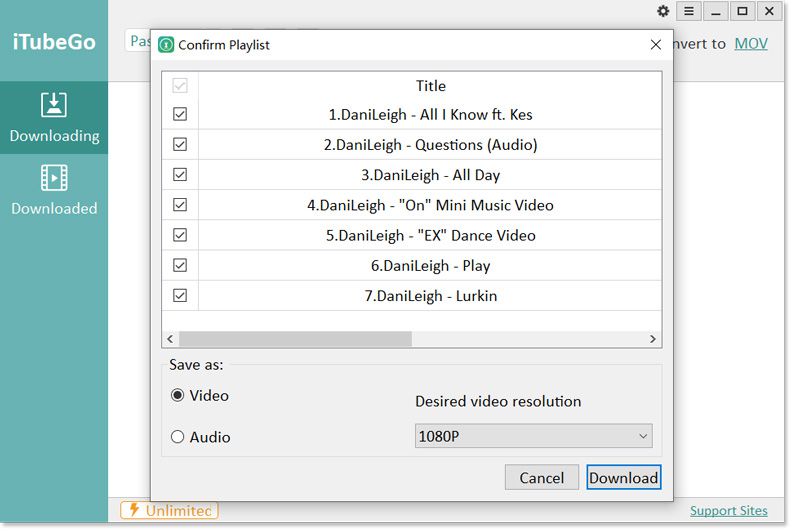
Task: Click the playlist scrollbar left arrow
Action: pyautogui.click(x=170, y=339)
